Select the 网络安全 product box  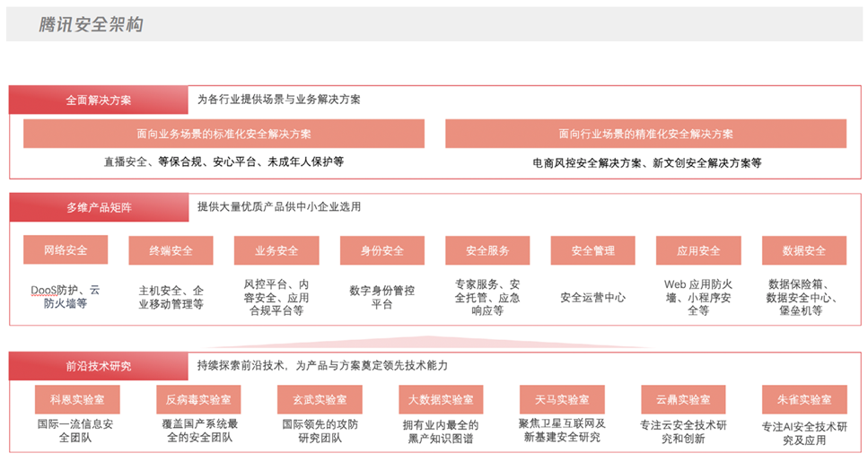66,250
